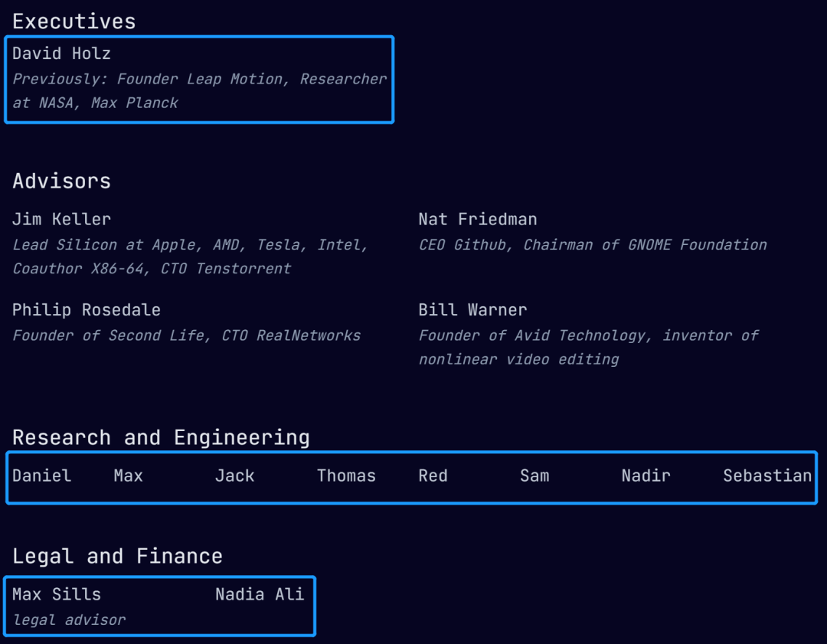Click Jim Keller's Lead Silicon description

190,257
